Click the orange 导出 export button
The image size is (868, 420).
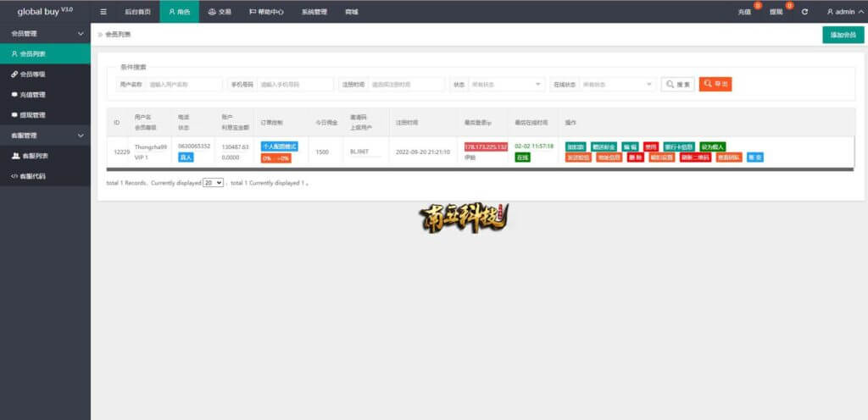coord(715,85)
